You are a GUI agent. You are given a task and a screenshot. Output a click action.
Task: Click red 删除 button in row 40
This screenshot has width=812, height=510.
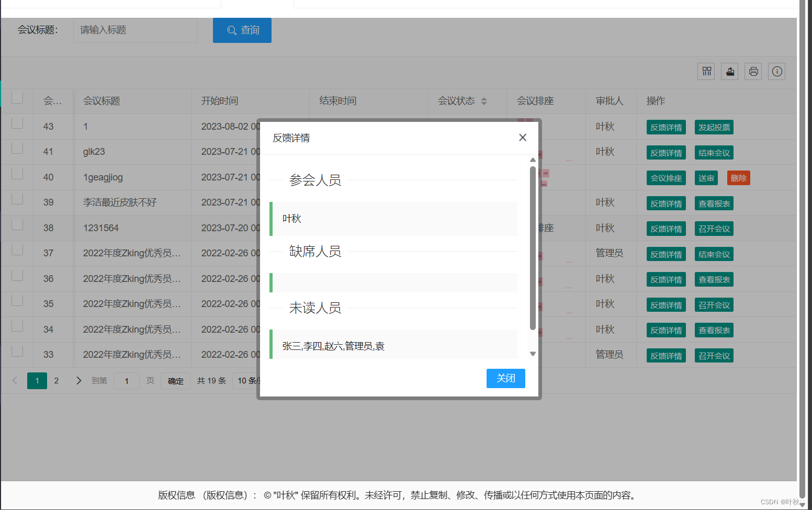(738, 178)
